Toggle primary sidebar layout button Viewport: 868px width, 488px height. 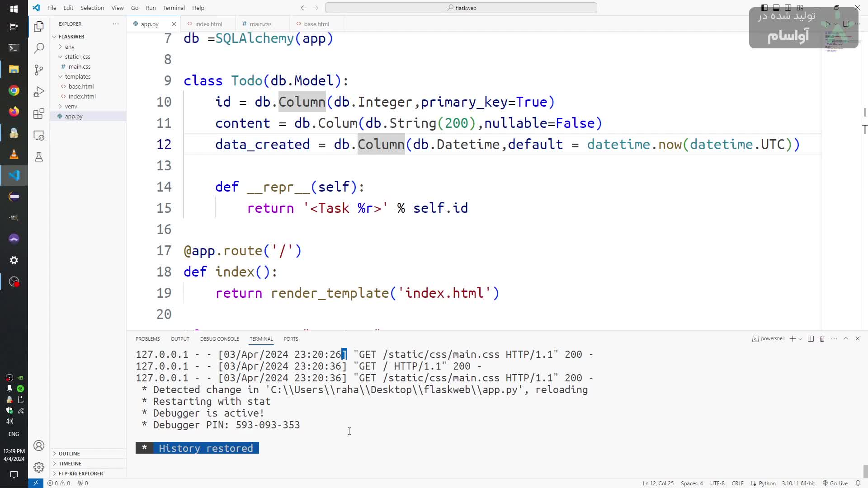[x=764, y=8]
